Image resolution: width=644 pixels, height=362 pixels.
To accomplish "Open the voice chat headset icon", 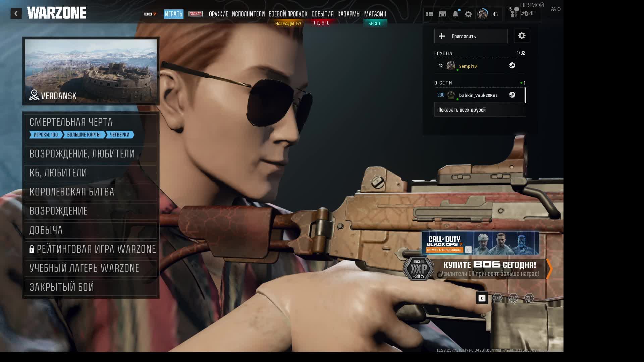I will pyautogui.click(x=442, y=14).
